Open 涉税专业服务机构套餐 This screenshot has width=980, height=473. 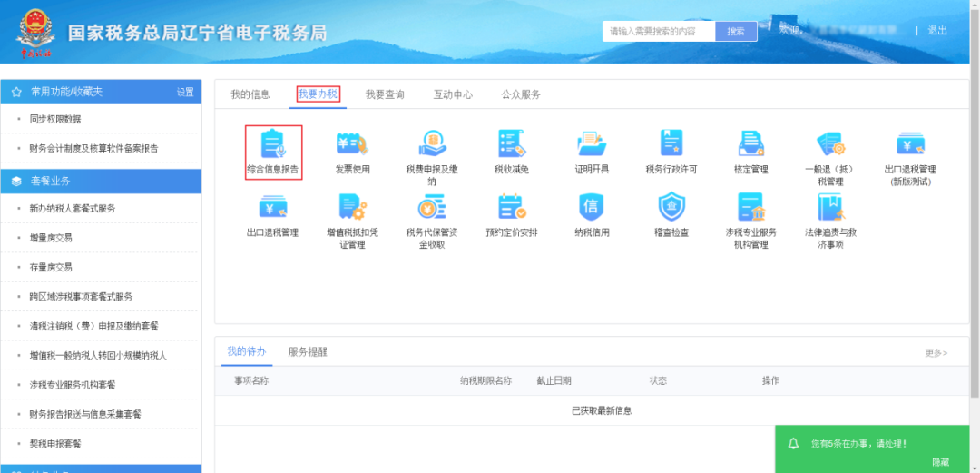[72, 385]
